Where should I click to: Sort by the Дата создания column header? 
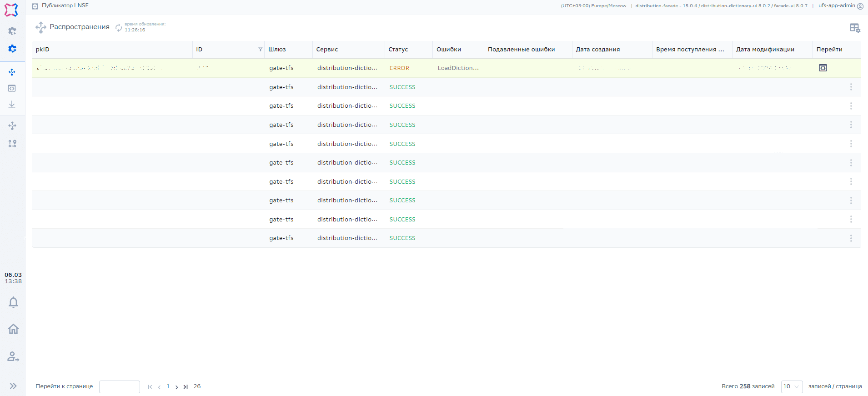coord(597,50)
